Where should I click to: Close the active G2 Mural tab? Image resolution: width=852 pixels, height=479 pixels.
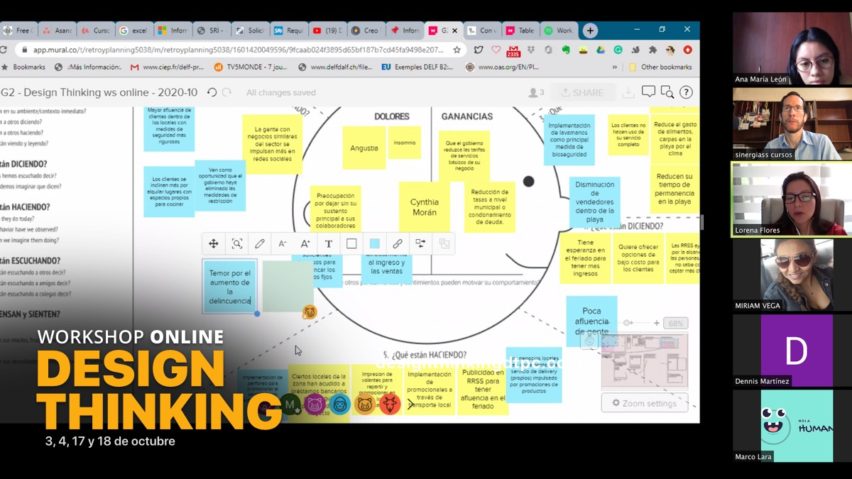pos(455,30)
